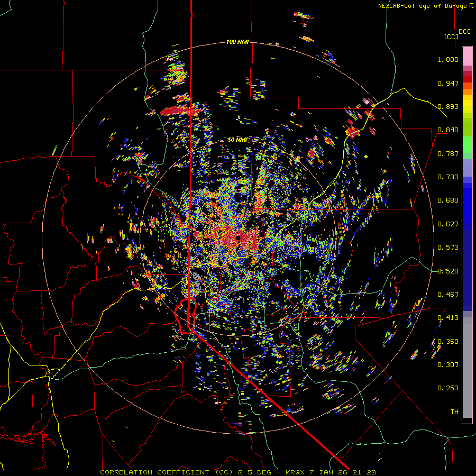
Task: Click the TH threshold label
Action: point(454,412)
